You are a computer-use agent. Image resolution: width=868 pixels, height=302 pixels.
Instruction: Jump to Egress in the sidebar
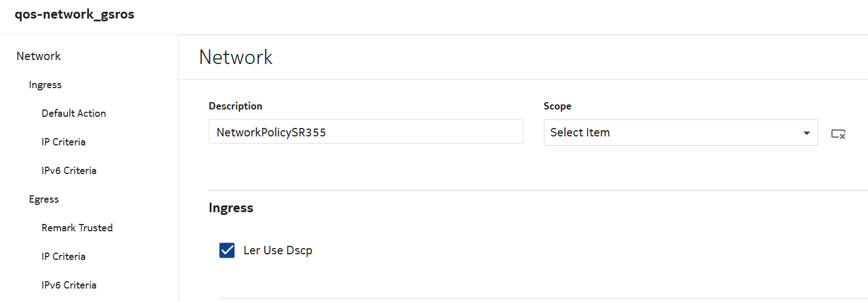point(44,199)
